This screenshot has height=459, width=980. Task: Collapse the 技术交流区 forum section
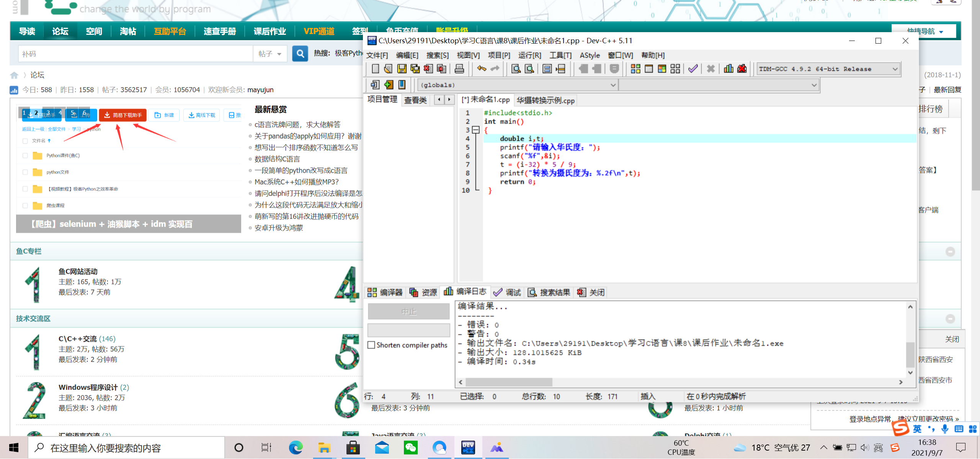pyautogui.click(x=950, y=319)
